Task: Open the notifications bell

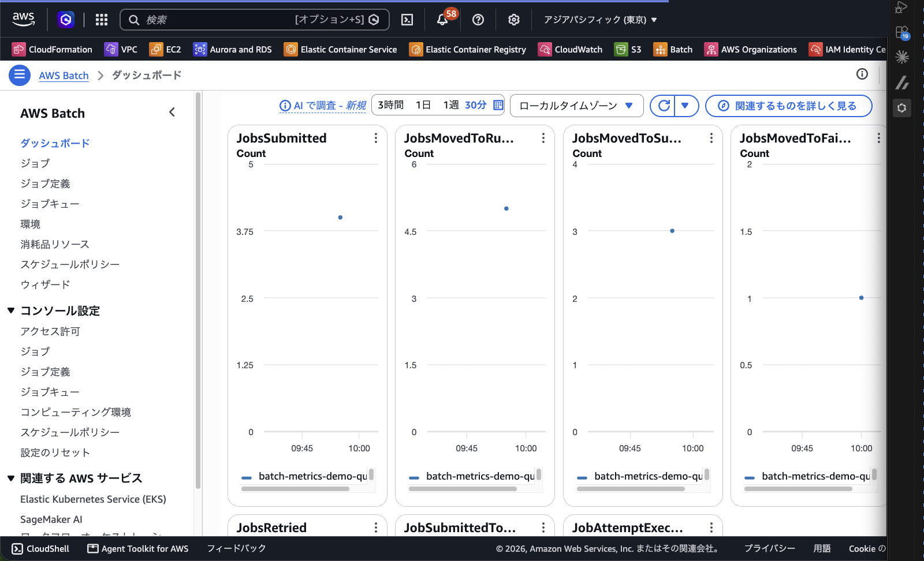Action: (442, 20)
